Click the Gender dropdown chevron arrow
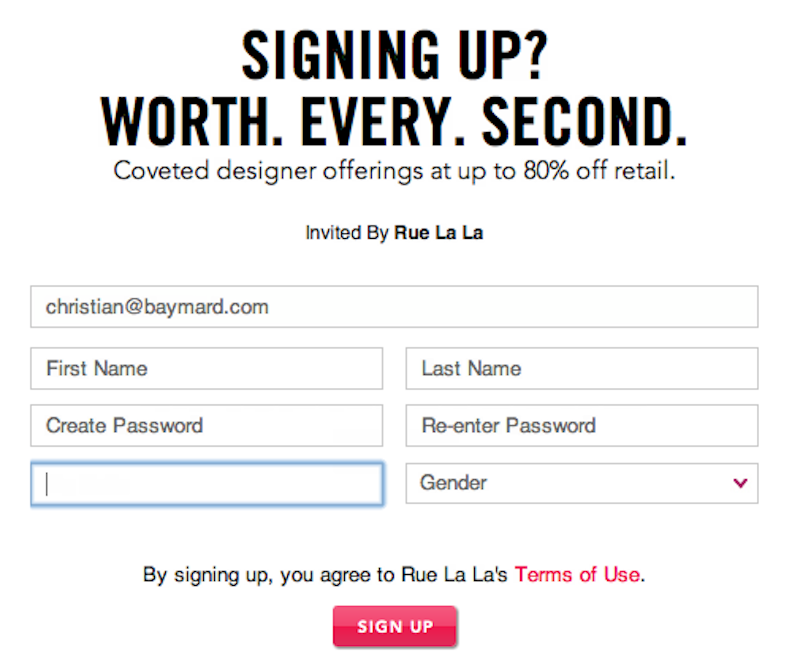Viewport: 792px width, 672px height. pyautogui.click(x=740, y=483)
